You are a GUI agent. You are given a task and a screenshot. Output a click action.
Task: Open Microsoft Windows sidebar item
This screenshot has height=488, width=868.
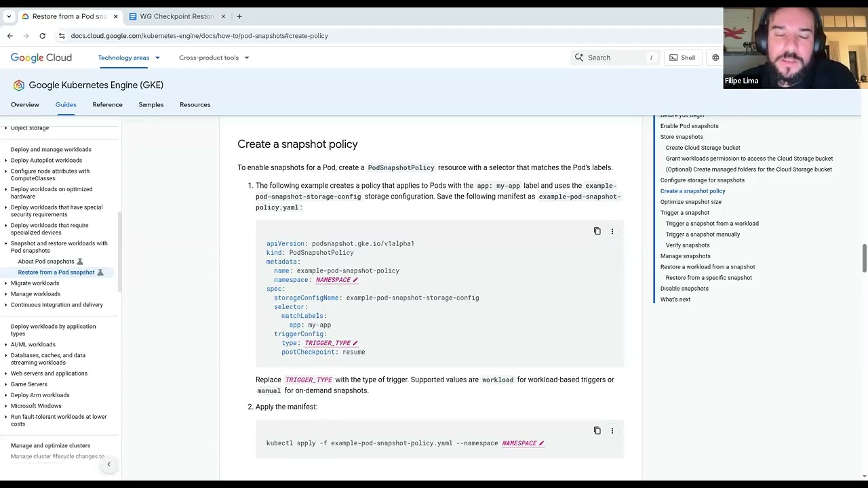pos(36,406)
